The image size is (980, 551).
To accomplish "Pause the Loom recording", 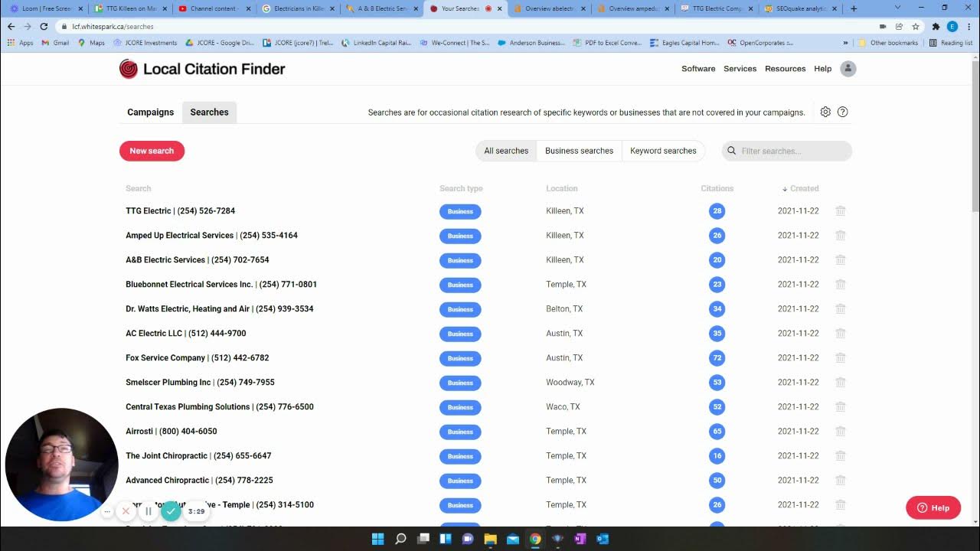I will pos(148,511).
